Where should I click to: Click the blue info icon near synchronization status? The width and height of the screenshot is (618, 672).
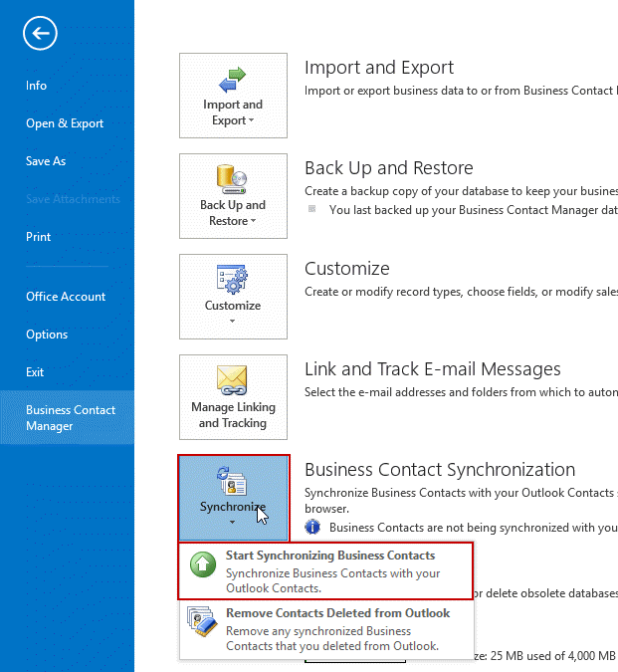(312, 527)
